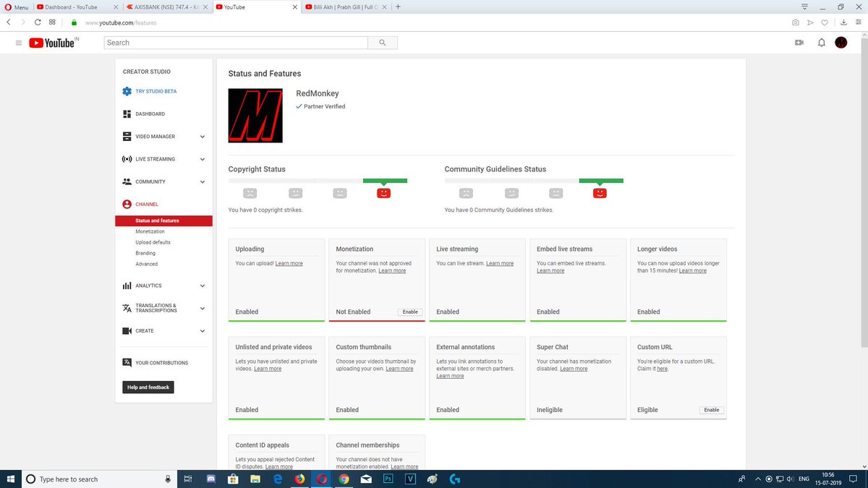
Task: Open Learn more in Custom thumbnails card
Action: click(399, 369)
